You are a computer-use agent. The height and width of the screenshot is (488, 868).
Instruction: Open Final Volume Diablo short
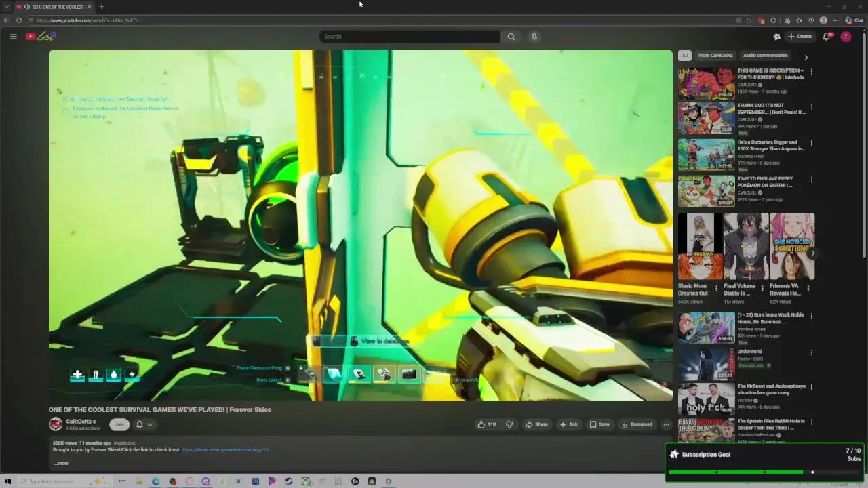click(746, 247)
